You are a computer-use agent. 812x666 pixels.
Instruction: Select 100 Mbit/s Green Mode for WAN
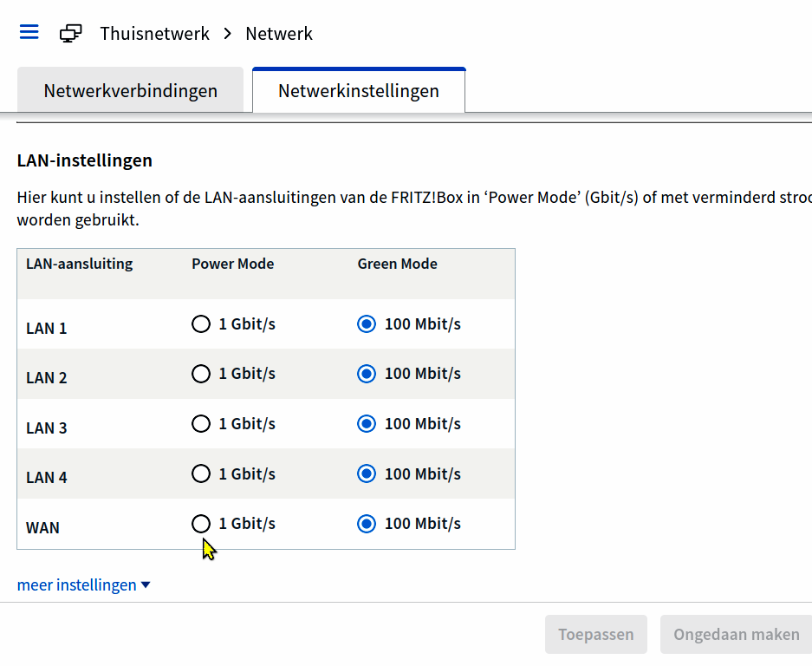pos(367,524)
